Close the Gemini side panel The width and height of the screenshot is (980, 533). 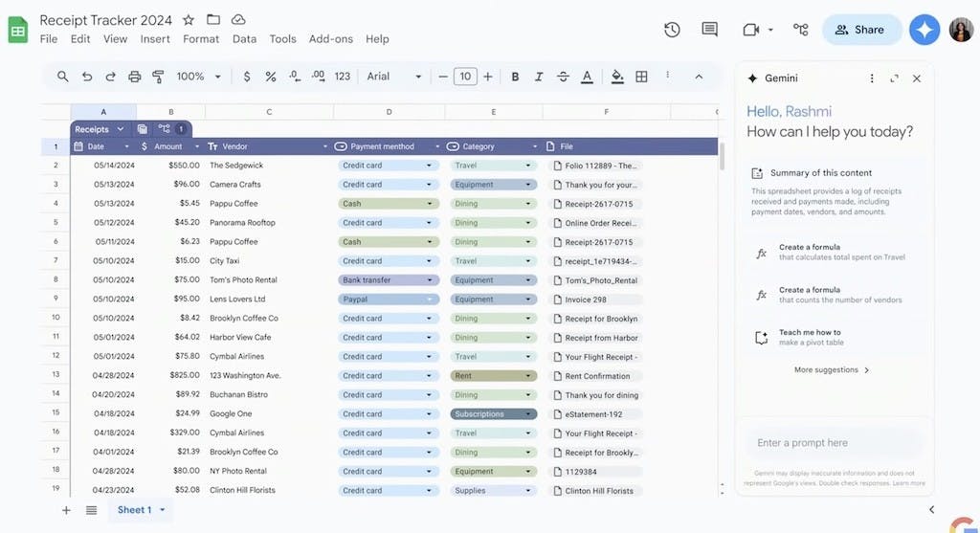(917, 78)
